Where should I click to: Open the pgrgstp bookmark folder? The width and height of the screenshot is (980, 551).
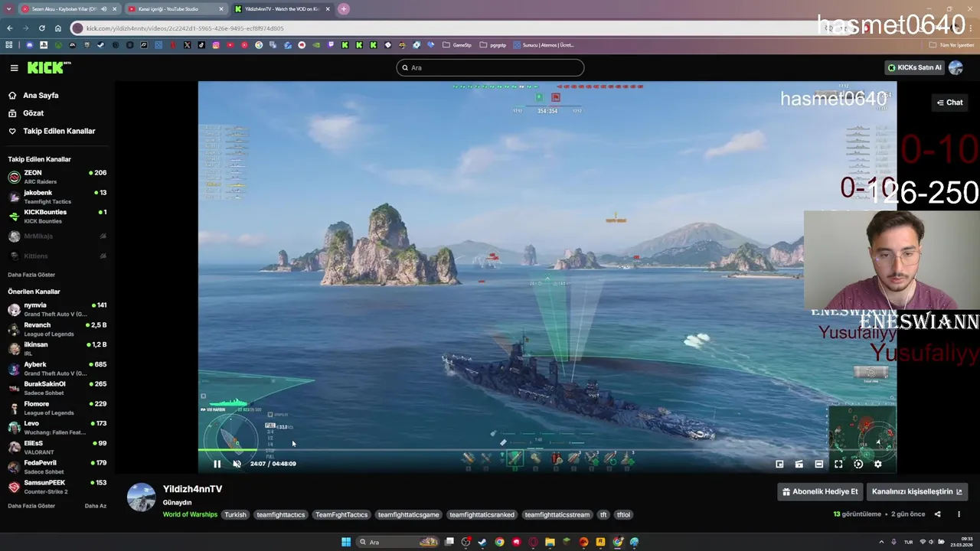click(x=493, y=45)
